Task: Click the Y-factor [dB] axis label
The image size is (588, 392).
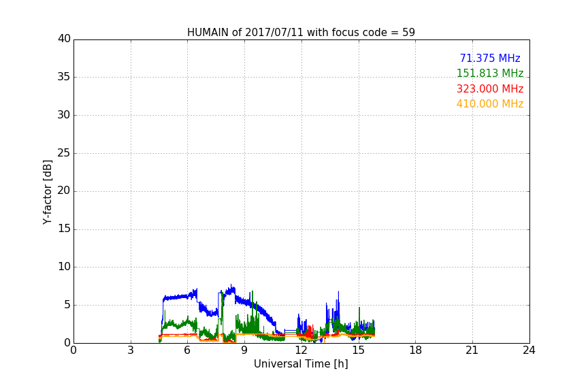Action: (x=47, y=192)
